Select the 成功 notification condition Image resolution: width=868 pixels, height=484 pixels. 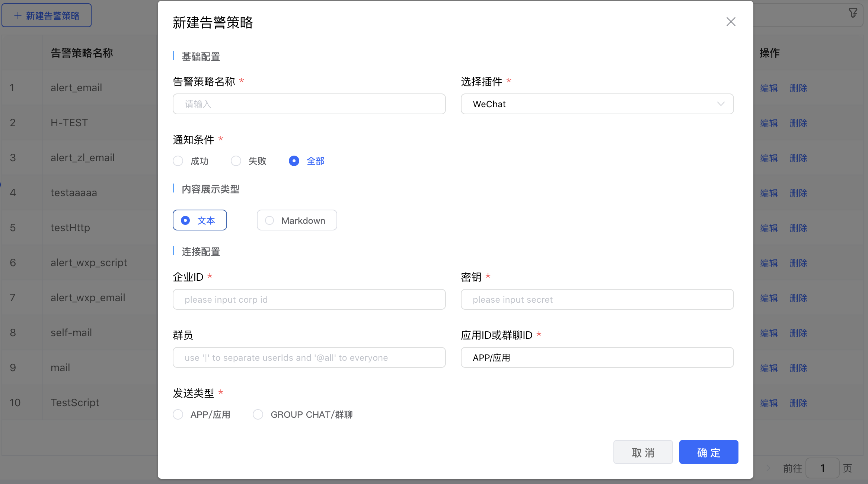[178, 161]
